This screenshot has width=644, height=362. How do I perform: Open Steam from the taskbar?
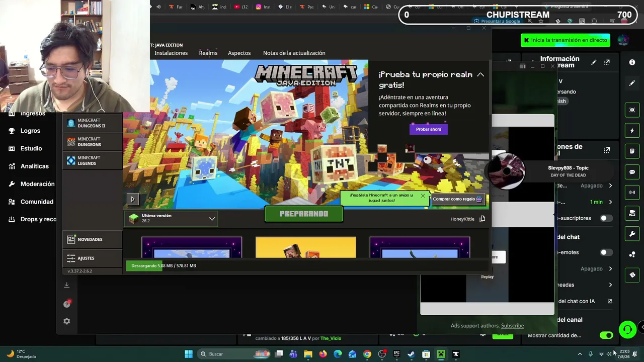pos(412,354)
